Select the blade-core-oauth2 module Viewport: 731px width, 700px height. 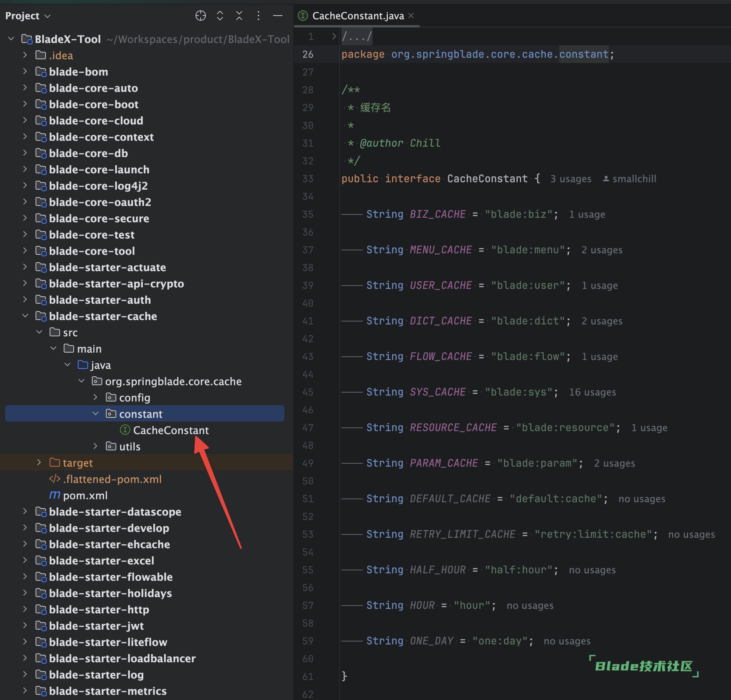point(100,202)
